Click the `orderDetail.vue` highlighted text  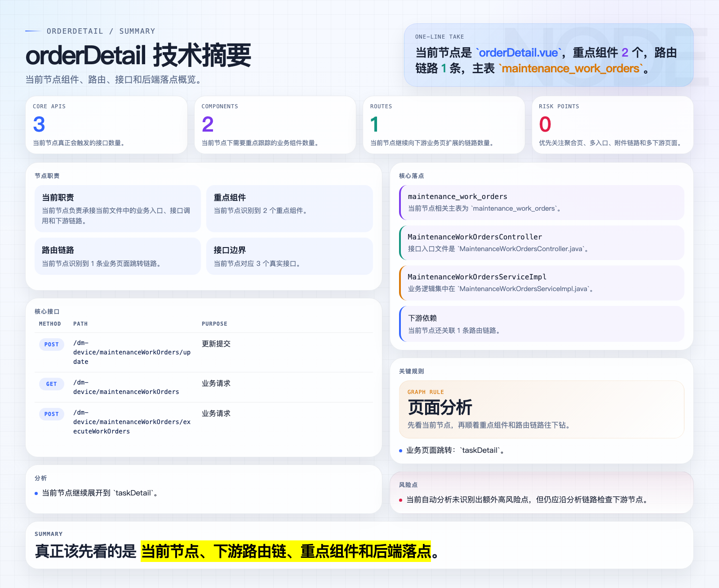[x=519, y=53]
